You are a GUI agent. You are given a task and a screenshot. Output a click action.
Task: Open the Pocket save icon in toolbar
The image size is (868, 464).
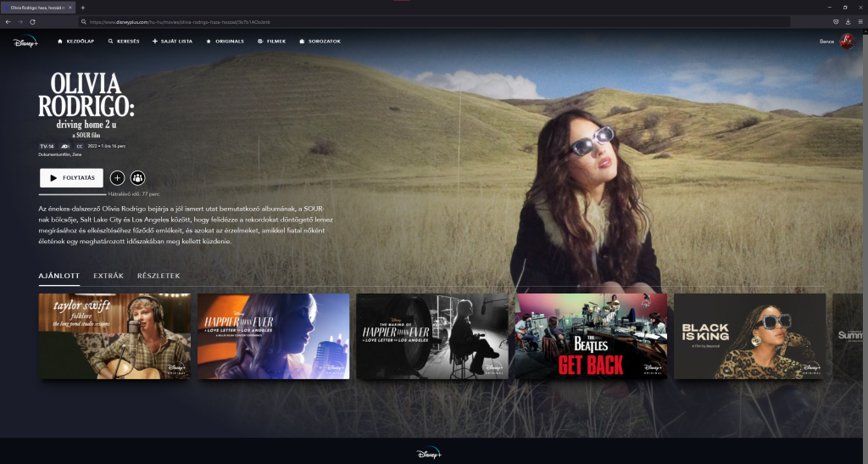tap(836, 22)
